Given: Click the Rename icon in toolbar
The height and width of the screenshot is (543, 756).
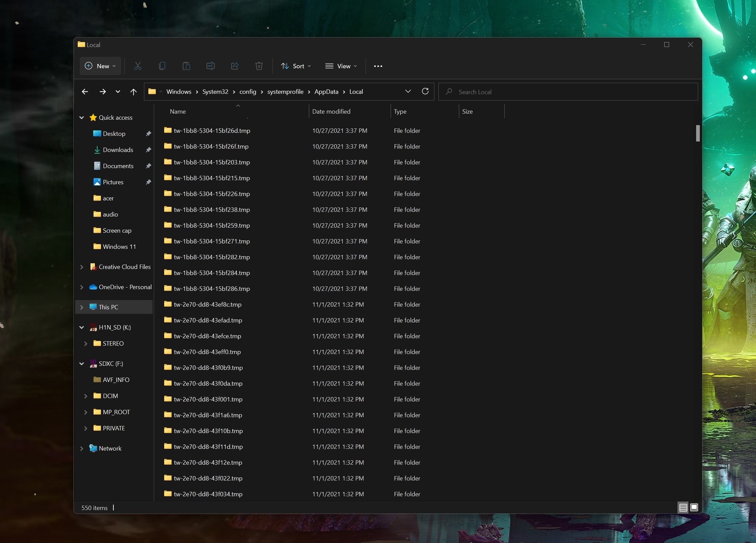Looking at the screenshot, I should [210, 66].
